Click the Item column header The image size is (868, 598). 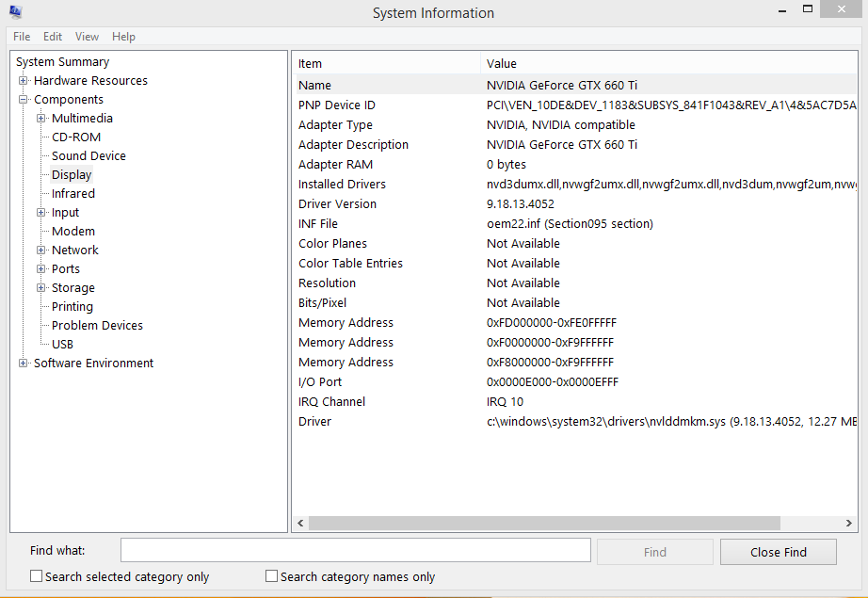click(x=386, y=63)
